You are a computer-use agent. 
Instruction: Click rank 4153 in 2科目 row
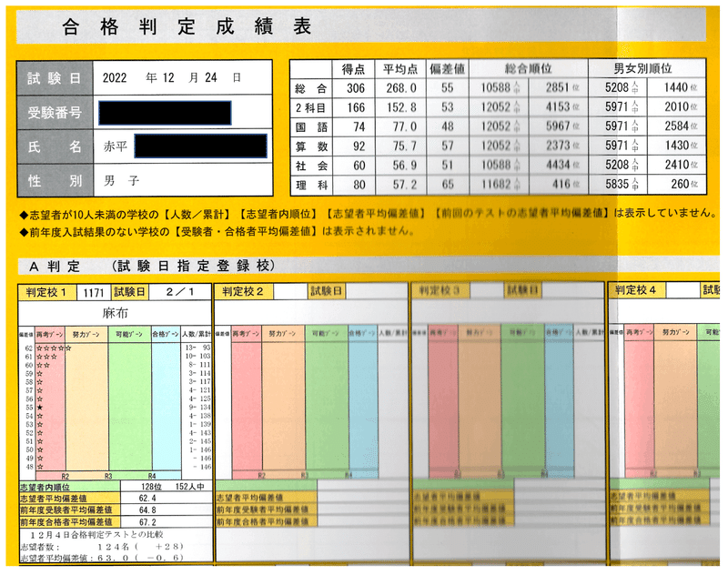[557, 106]
